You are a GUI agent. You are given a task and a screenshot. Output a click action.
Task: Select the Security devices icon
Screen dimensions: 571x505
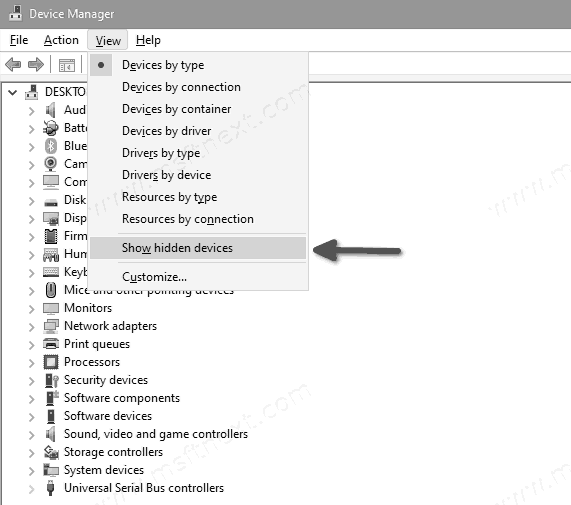(x=51, y=380)
